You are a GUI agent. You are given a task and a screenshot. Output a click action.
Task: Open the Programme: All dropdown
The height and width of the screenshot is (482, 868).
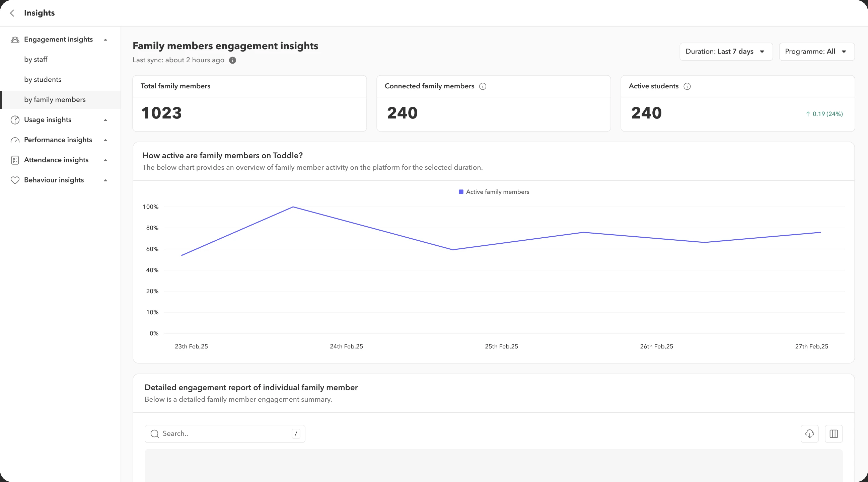816,52
